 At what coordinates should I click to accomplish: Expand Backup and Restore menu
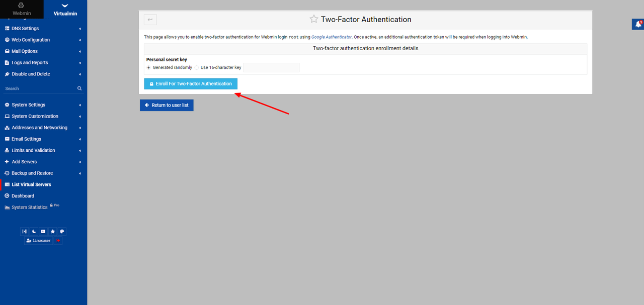click(32, 173)
